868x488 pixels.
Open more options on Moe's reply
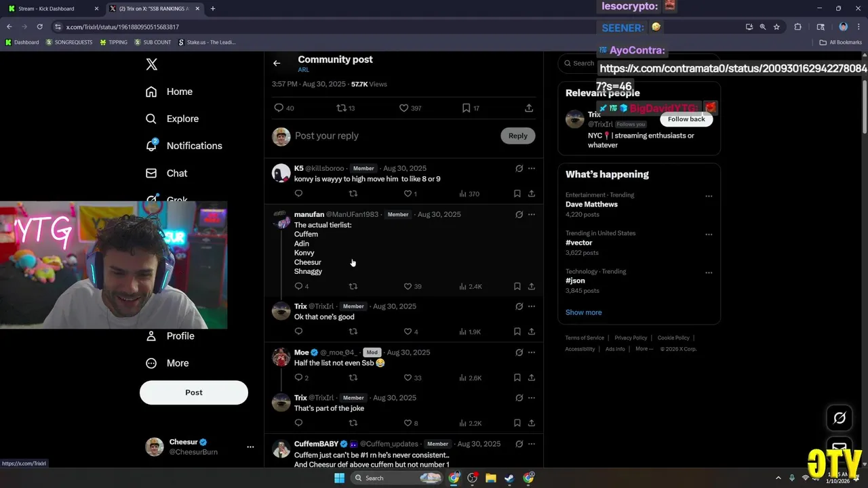pos(532,352)
